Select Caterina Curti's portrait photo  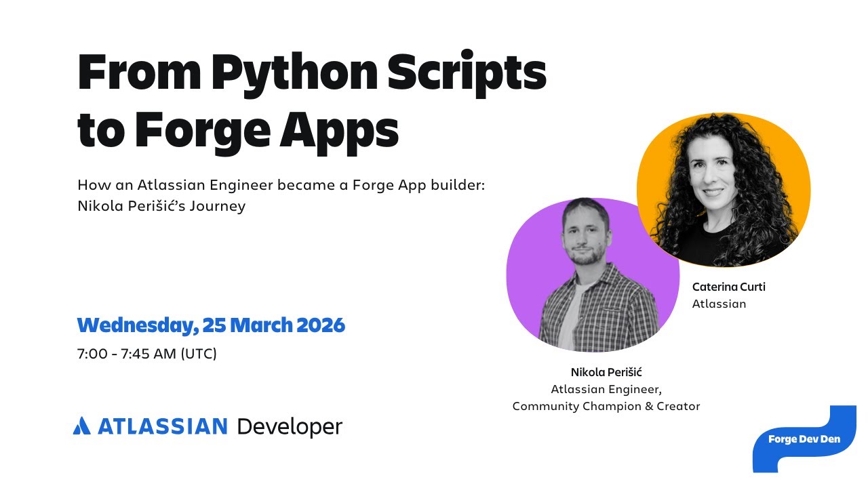tap(724, 190)
